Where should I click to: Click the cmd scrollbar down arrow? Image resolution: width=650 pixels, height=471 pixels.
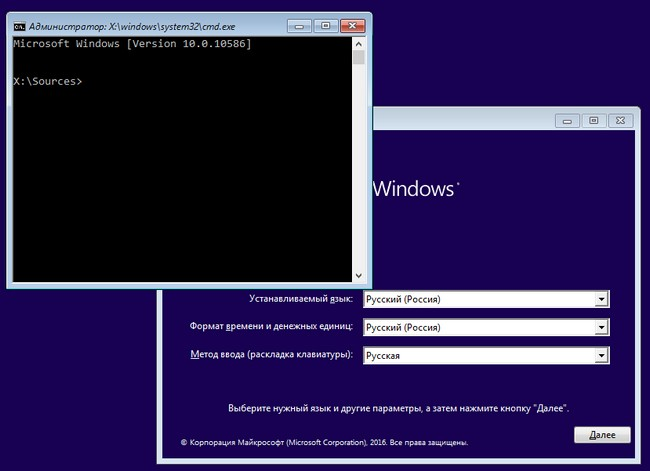point(359,275)
